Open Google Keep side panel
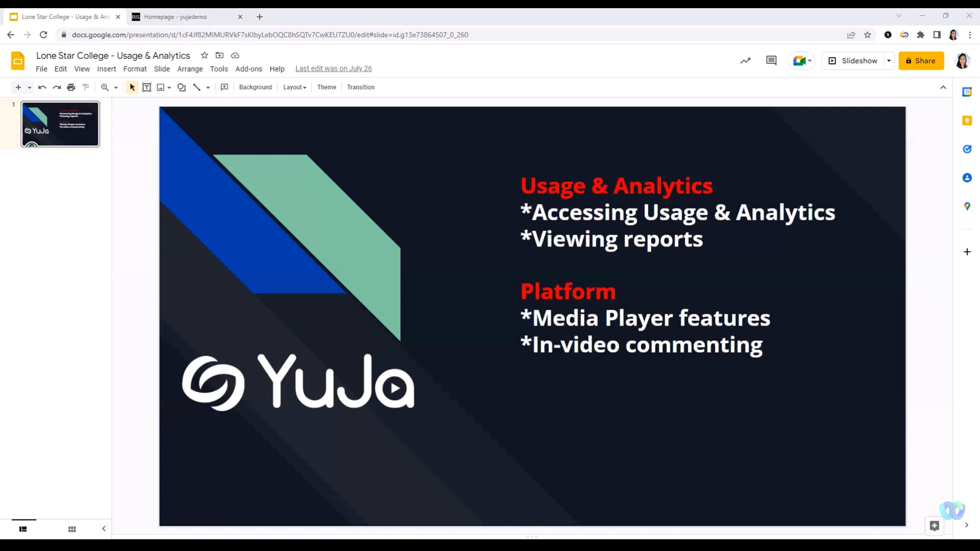Image resolution: width=980 pixels, height=551 pixels. tap(967, 120)
